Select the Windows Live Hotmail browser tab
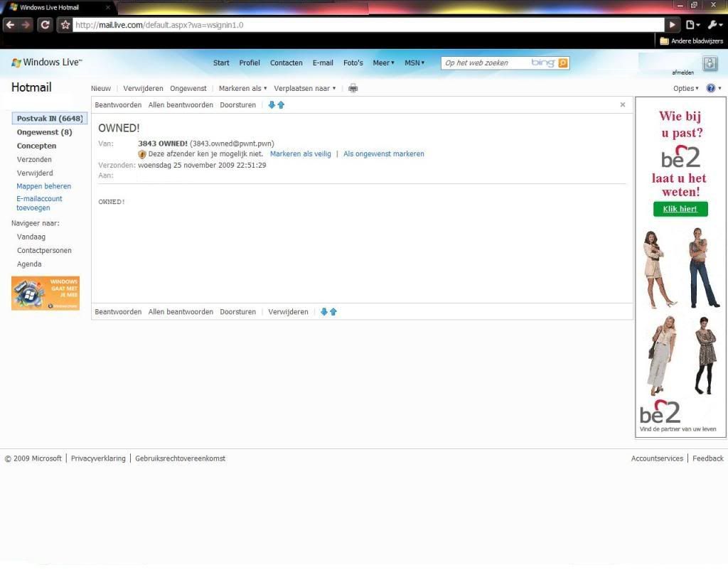The width and height of the screenshot is (728, 582). [58, 7]
